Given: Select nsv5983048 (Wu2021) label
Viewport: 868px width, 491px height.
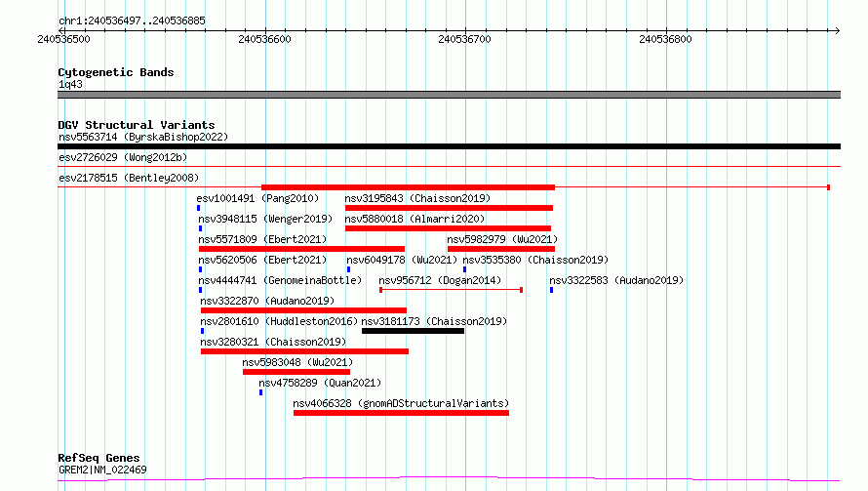Looking at the screenshot, I should tap(297, 362).
